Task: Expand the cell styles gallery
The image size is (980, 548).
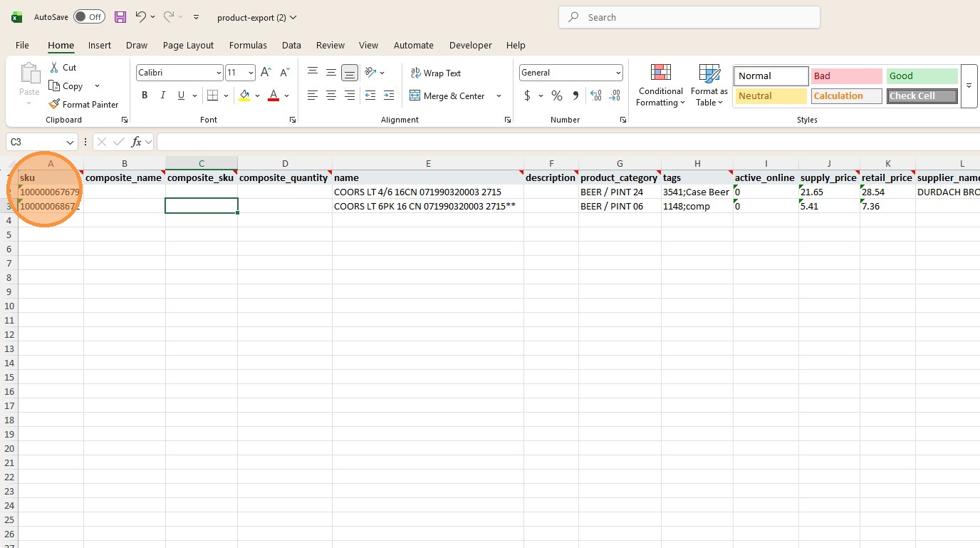Action: coord(969,86)
